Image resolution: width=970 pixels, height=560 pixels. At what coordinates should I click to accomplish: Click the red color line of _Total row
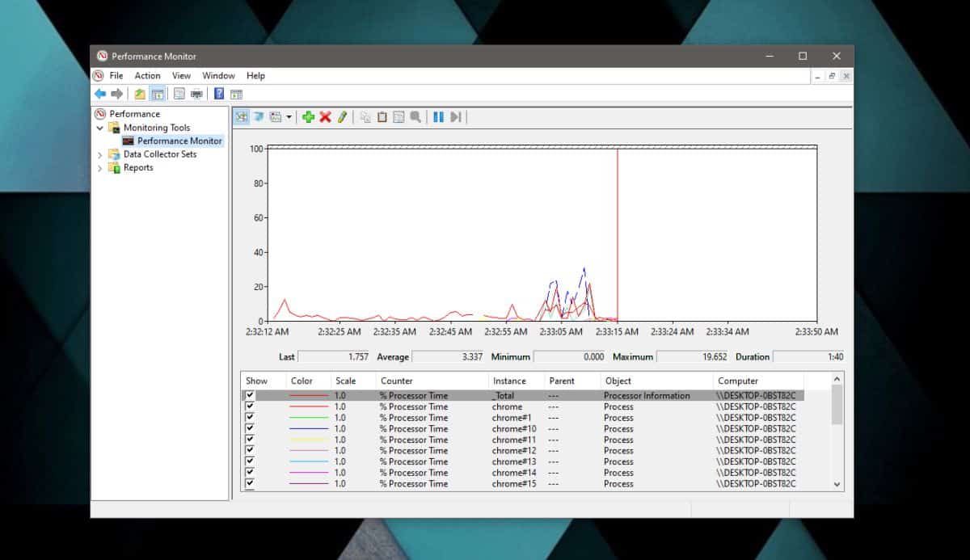[x=309, y=396]
